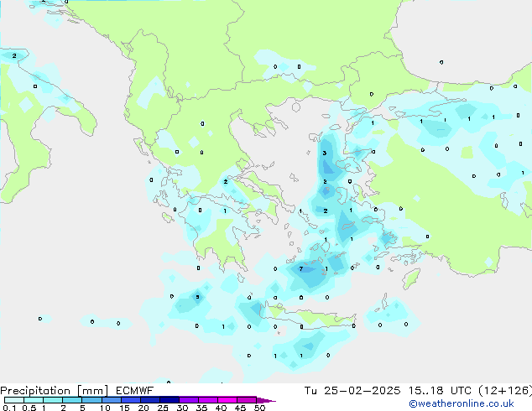Click the "[mm]" unit label

click(93, 391)
